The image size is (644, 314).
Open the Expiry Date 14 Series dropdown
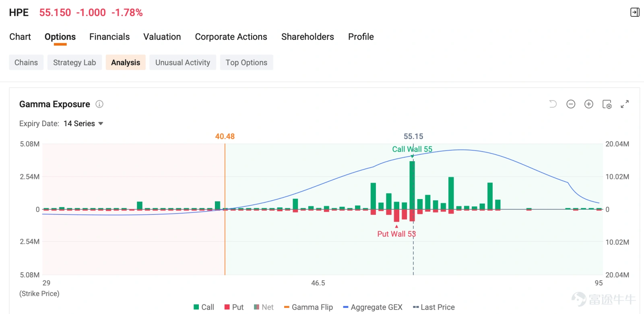pos(83,123)
